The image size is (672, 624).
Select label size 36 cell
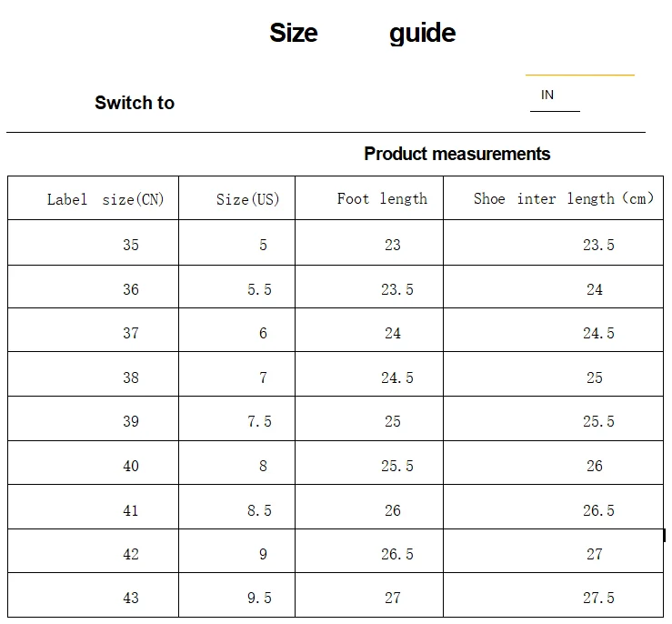[x=93, y=287]
